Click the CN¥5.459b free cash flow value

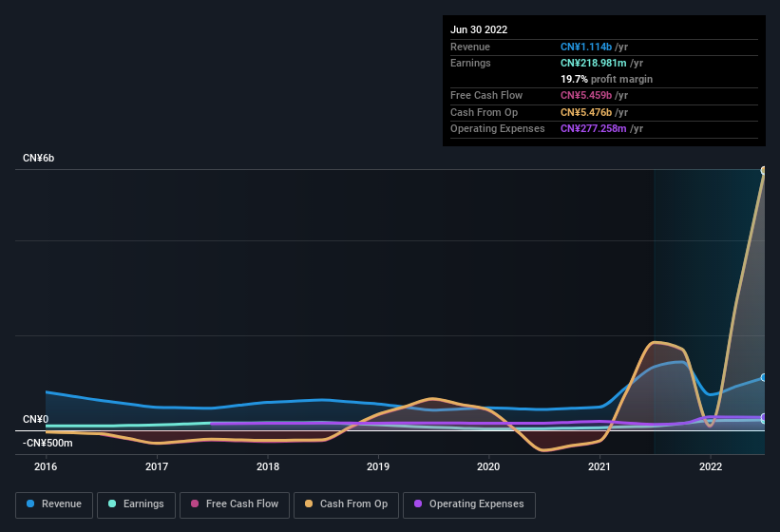(x=586, y=95)
